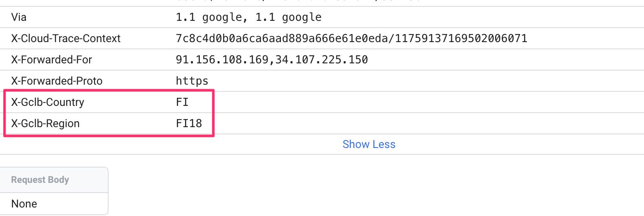The image size is (644, 216).
Task: Click the Show Less link
Action: [369, 144]
